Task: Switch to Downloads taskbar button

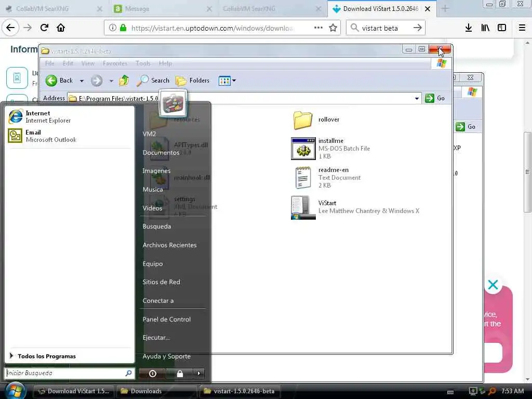Action: [156, 391]
